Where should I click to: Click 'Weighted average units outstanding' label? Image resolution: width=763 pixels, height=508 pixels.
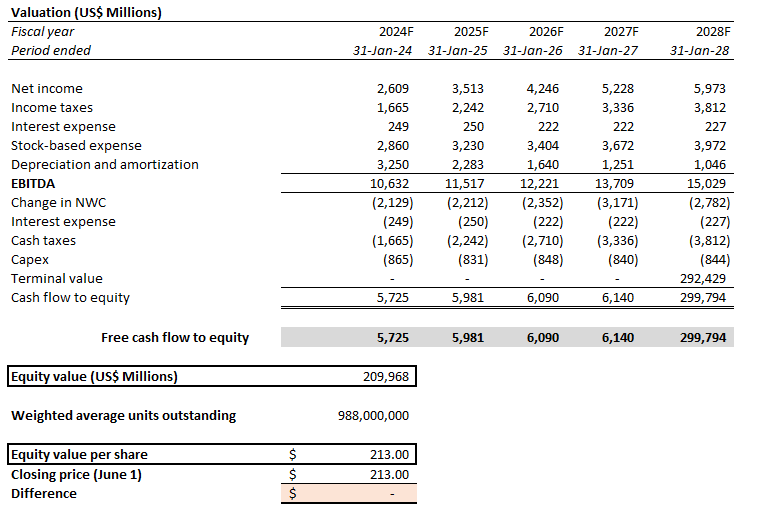pos(123,416)
